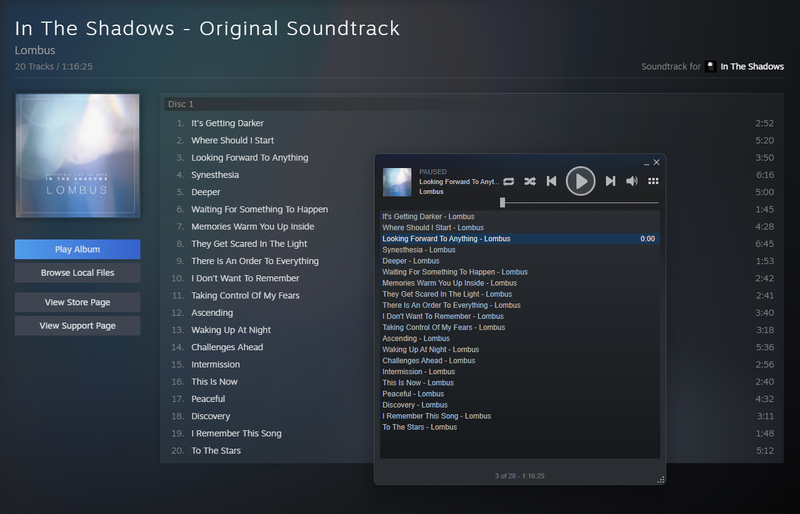This screenshot has height=514, width=800.
Task: Click the playback progress slider handle
Action: [502, 202]
